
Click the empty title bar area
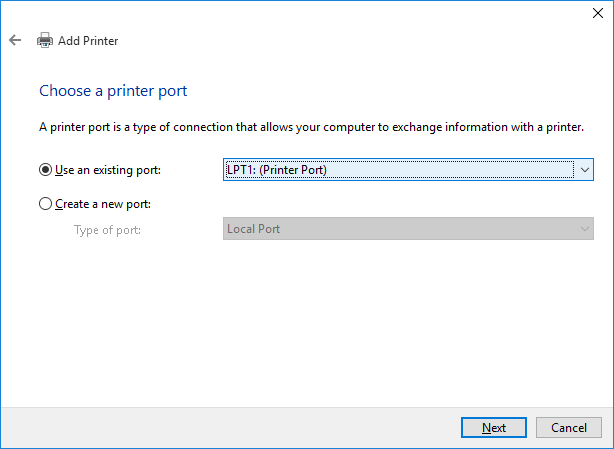(x=300, y=14)
